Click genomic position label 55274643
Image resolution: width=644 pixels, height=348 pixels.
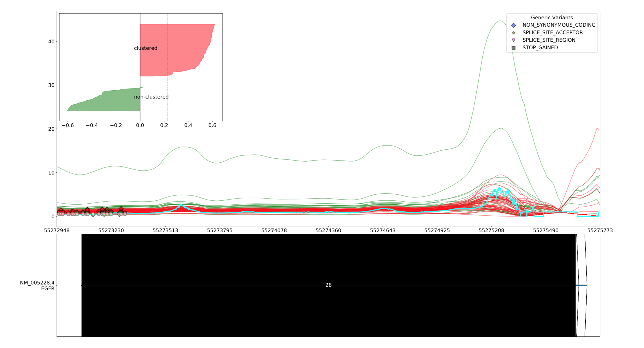[383, 230]
